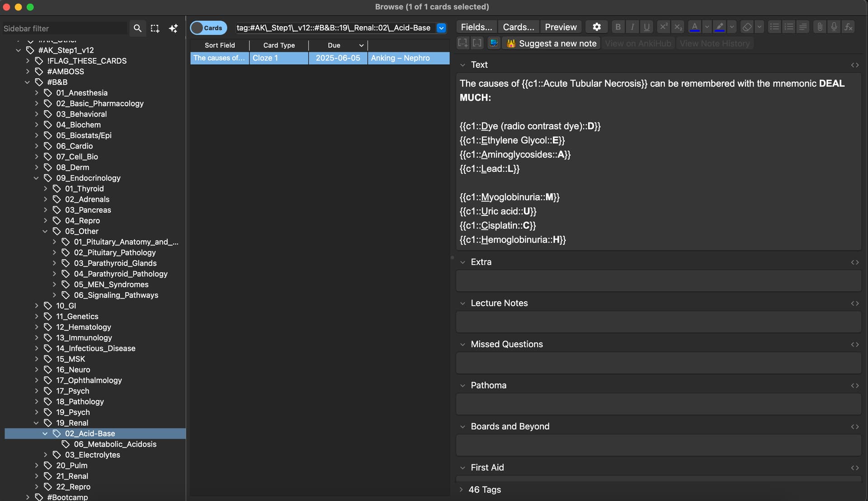Screen dimensions: 868x501
Task: Click the text color swatch button
Action: coord(694,27)
